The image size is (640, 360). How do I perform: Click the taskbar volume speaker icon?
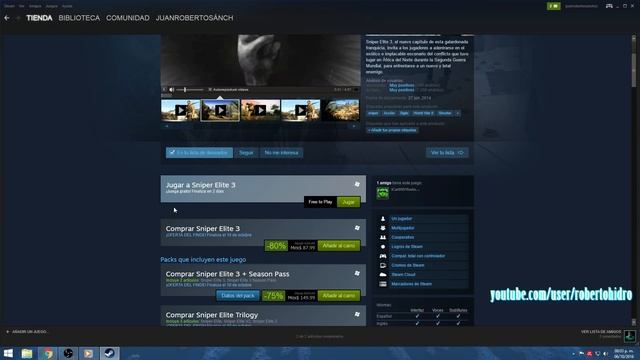605,353
